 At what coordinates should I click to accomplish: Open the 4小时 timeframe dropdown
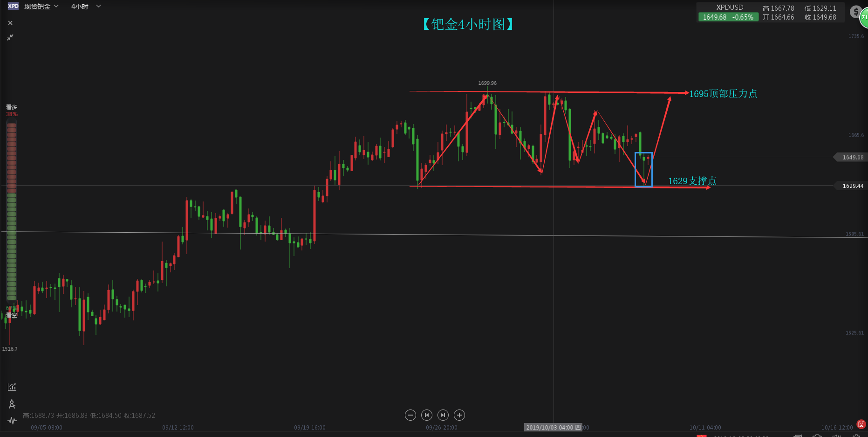pyautogui.click(x=86, y=7)
